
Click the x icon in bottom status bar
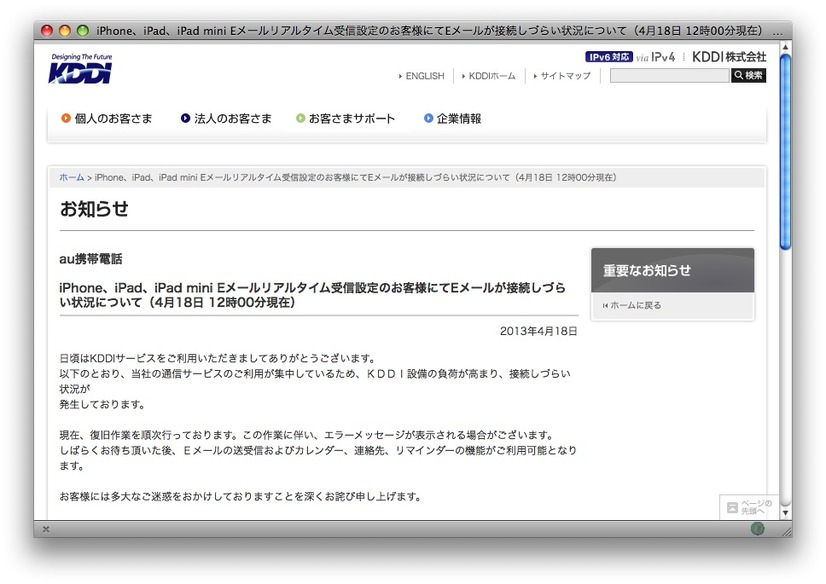[x=46, y=529]
